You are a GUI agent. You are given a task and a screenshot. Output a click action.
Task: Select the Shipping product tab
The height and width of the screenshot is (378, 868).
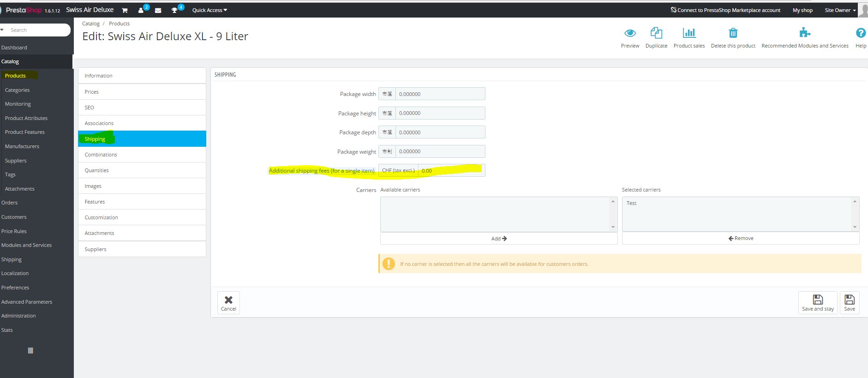[x=142, y=139]
